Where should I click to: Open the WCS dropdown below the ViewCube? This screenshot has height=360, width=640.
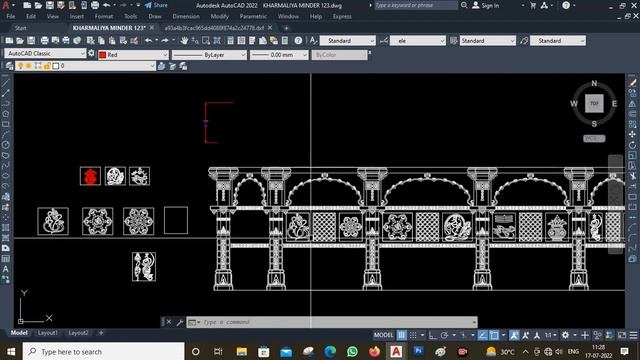tap(594, 138)
